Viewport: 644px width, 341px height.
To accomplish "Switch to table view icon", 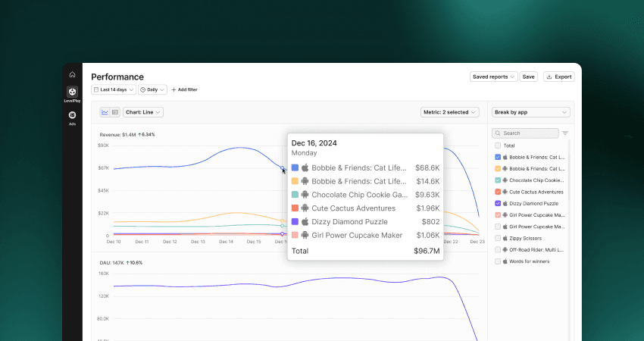I will 115,112.
